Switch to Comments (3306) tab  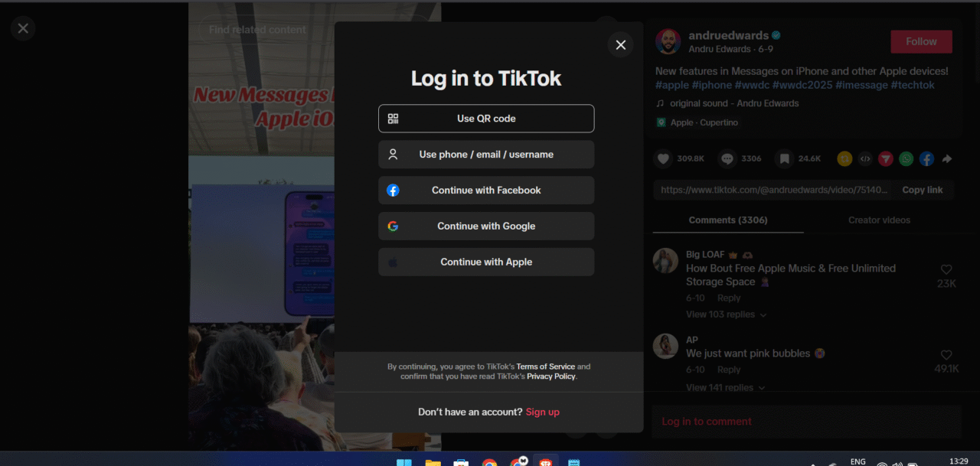[x=728, y=220]
